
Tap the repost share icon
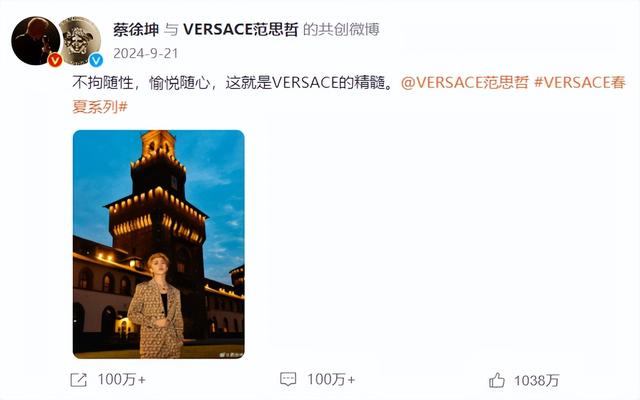click(78, 380)
